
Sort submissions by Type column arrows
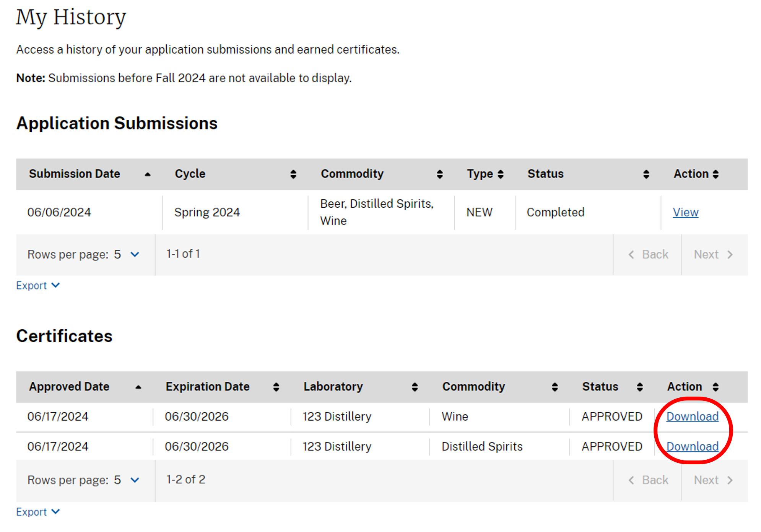pos(500,174)
